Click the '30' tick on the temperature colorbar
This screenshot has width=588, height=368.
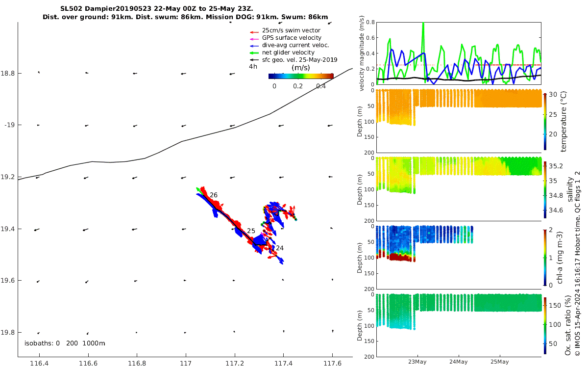pos(553,95)
